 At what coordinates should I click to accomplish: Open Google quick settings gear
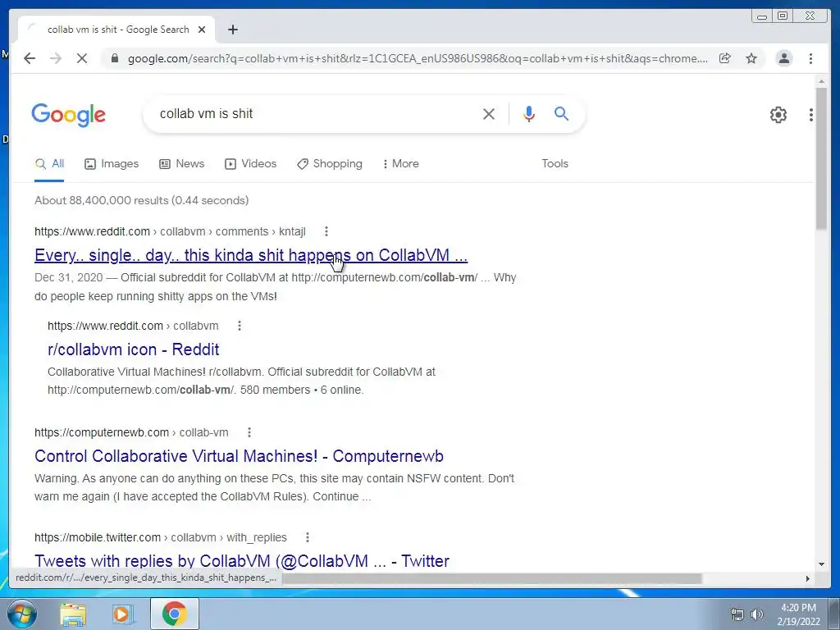(778, 115)
